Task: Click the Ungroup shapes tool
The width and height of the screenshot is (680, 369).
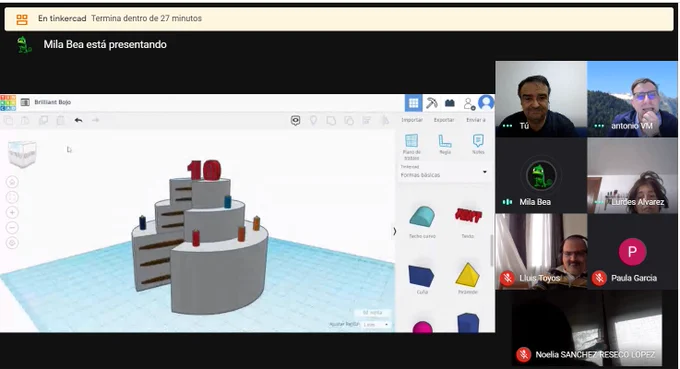Action: (x=349, y=121)
